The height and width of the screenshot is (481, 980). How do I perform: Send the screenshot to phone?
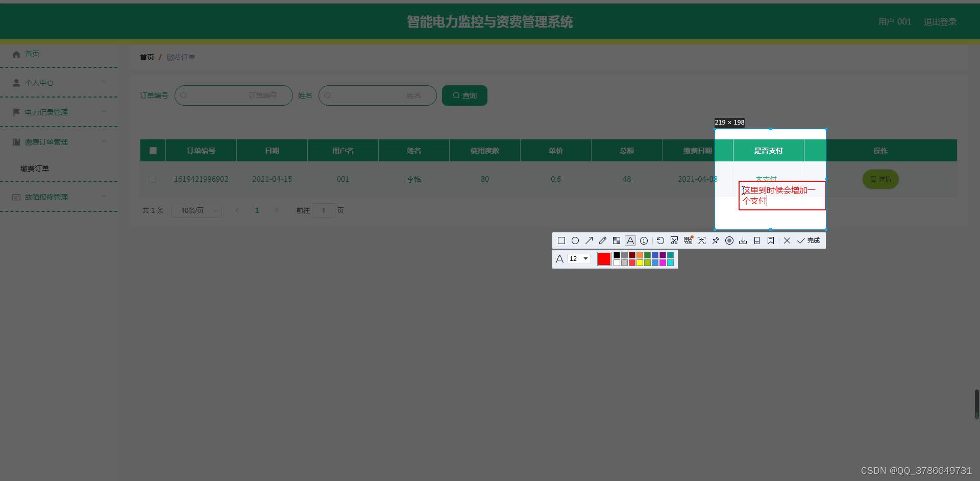point(757,240)
